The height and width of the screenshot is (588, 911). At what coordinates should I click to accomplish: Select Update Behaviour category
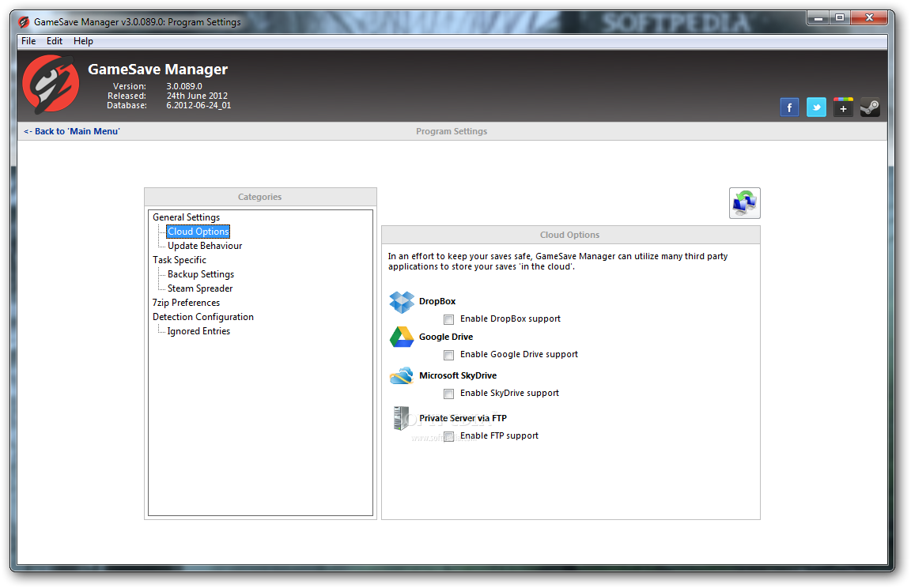click(205, 246)
